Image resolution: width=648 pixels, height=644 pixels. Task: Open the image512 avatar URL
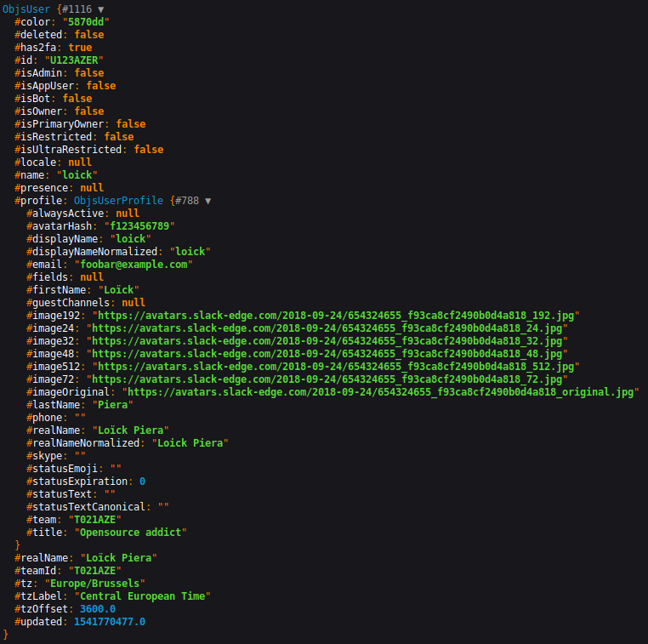click(x=336, y=367)
